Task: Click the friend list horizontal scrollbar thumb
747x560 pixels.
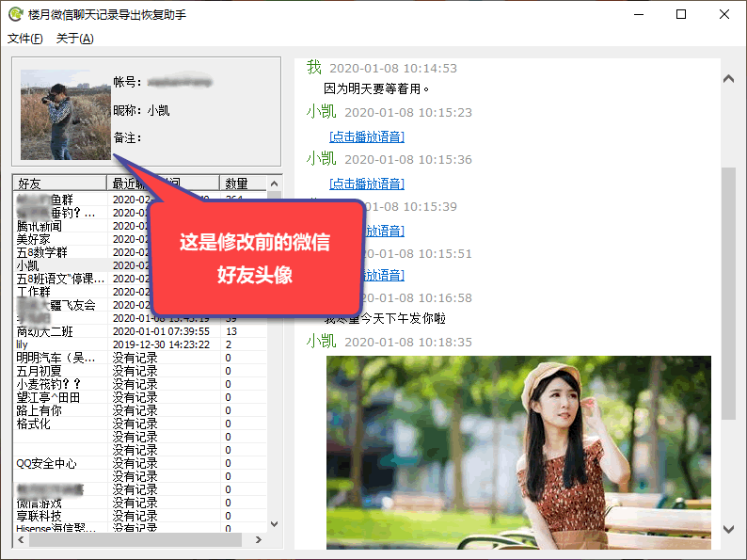Action: click(x=135, y=540)
